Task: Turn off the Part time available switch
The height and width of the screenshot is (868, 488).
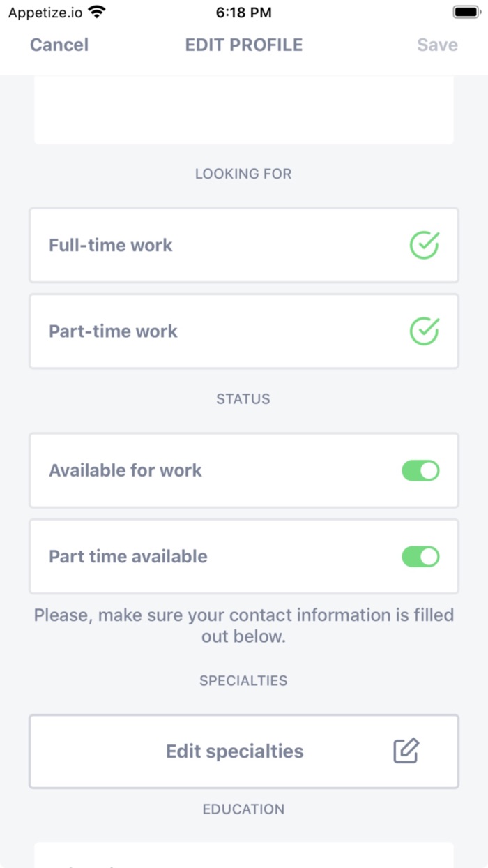Action: pos(420,556)
